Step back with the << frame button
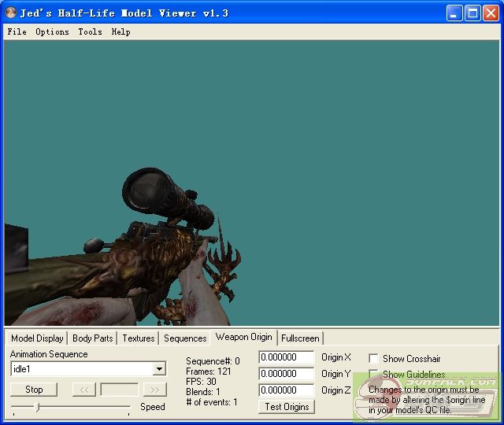Image resolution: width=504 pixels, height=425 pixels. pos(84,390)
